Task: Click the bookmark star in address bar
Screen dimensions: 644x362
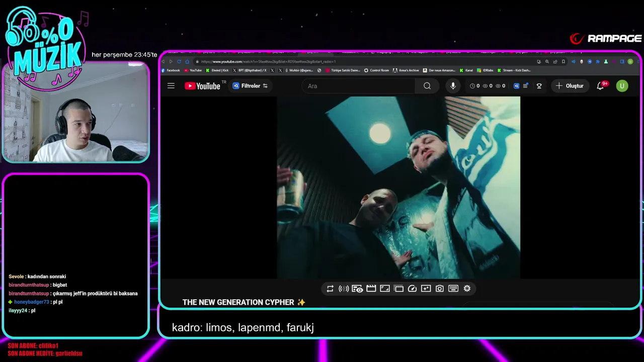Action: tap(563, 61)
